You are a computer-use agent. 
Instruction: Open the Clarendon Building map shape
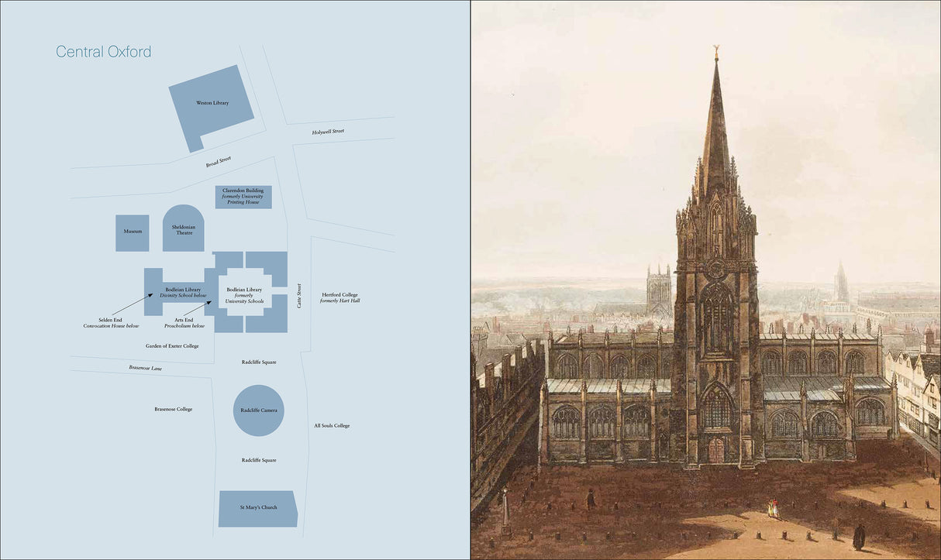tap(243, 197)
